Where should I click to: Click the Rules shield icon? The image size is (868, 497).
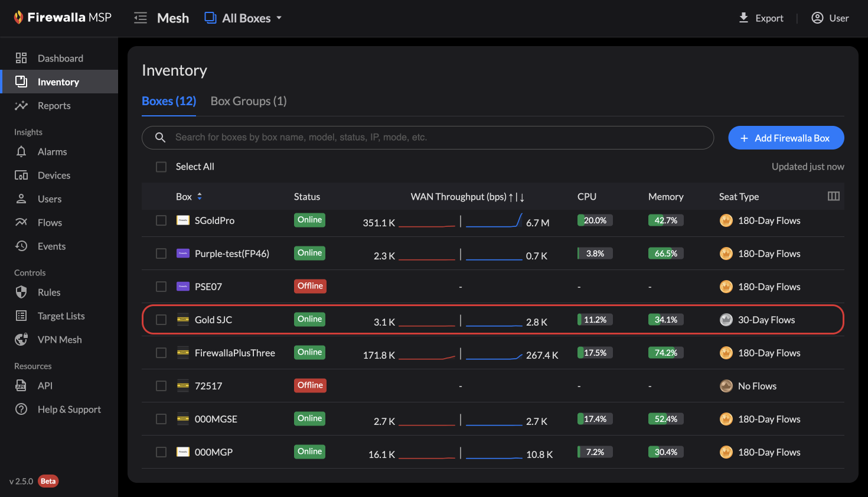point(21,292)
